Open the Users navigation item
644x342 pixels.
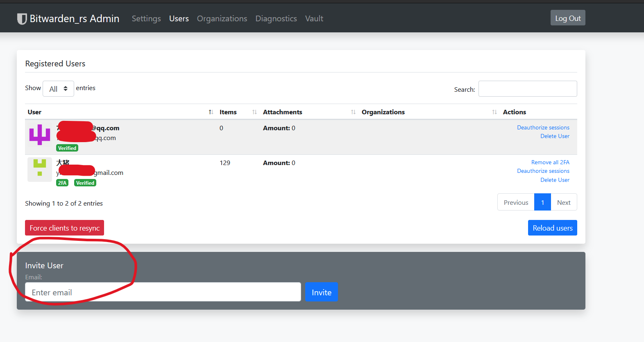pos(179,18)
